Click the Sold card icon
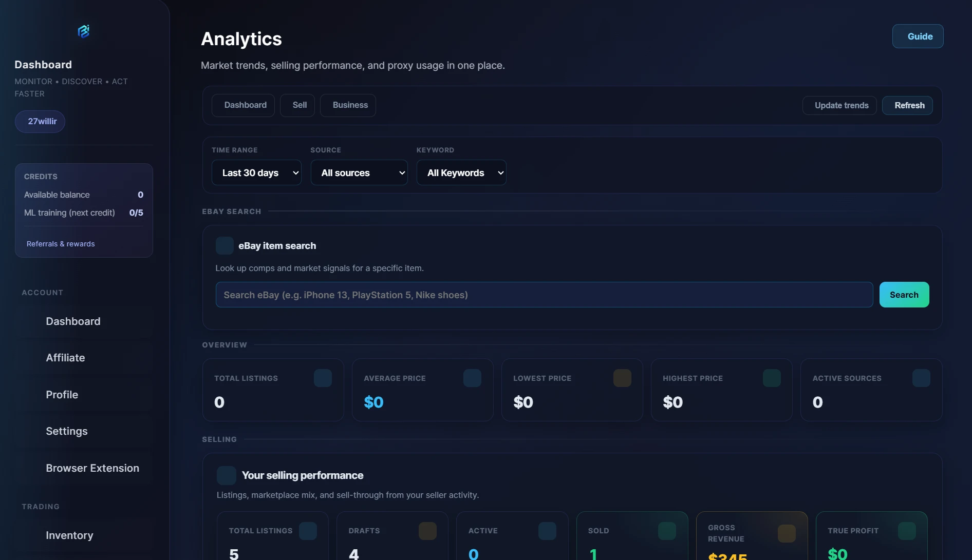Image resolution: width=972 pixels, height=560 pixels. pyautogui.click(x=667, y=531)
